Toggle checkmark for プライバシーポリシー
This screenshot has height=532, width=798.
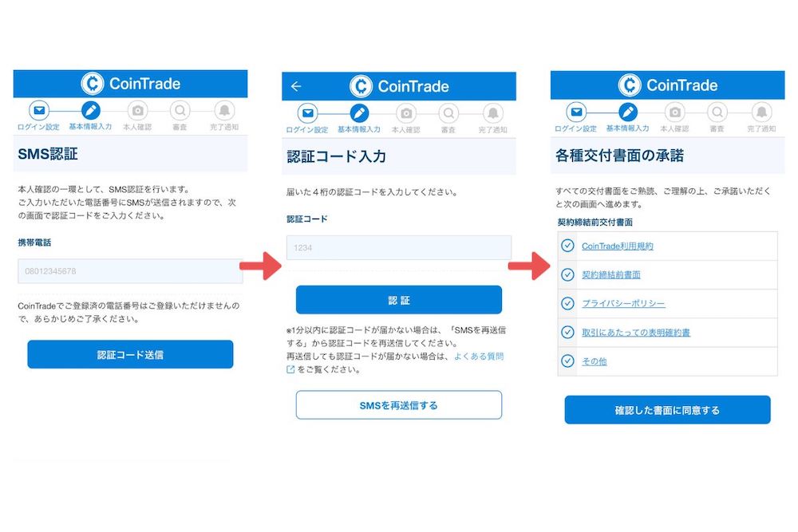[567, 304]
